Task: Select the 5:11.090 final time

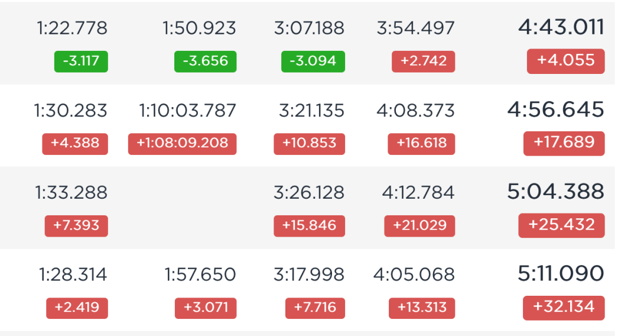Action: [x=561, y=273]
